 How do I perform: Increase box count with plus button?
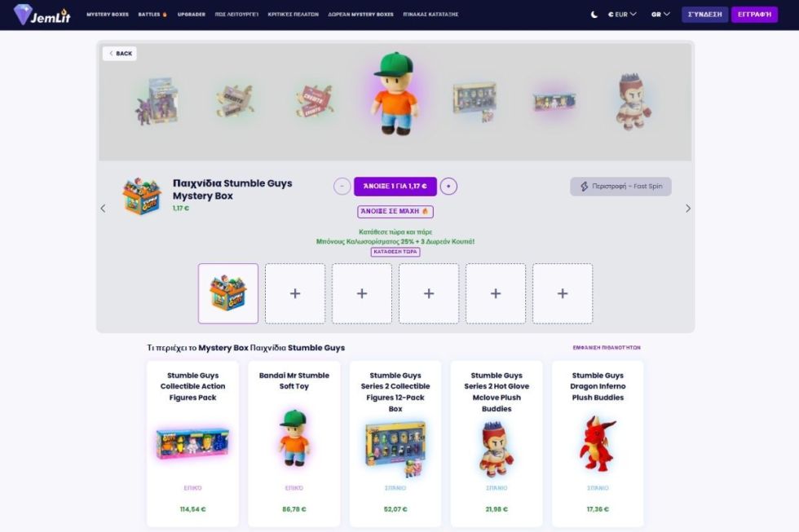coord(448,187)
